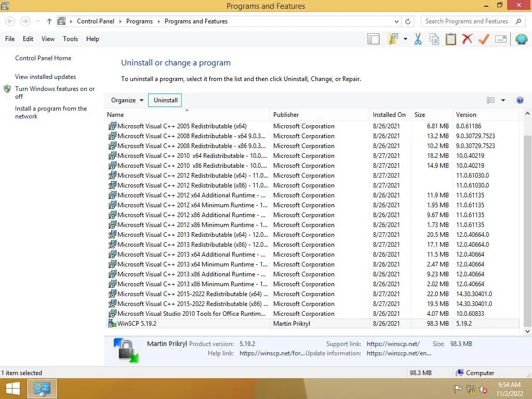This screenshot has height=399, width=532.
Task: Open the Help menu
Action: [92, 39]
